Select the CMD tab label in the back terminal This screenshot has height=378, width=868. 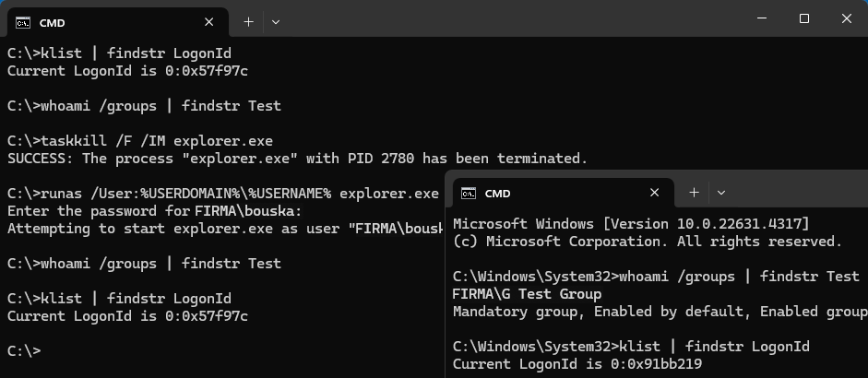pos(52,22)
